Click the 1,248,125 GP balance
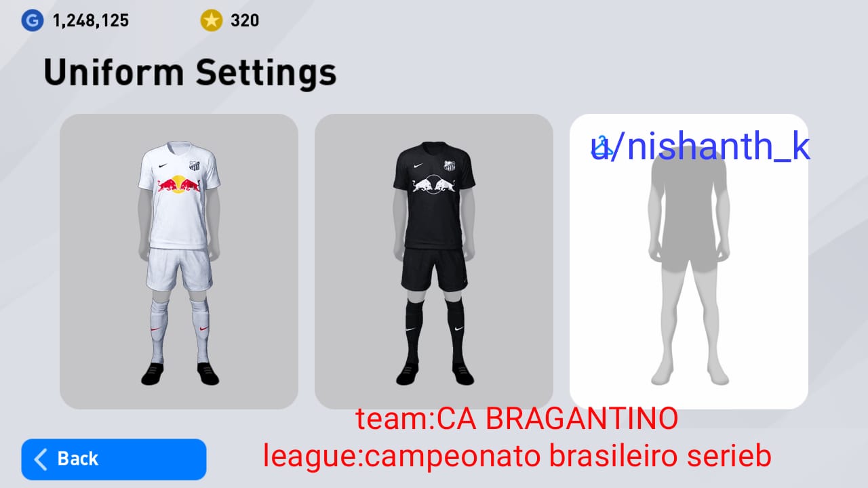The width and height of the screenshot is (868, 488). [91, 21]
